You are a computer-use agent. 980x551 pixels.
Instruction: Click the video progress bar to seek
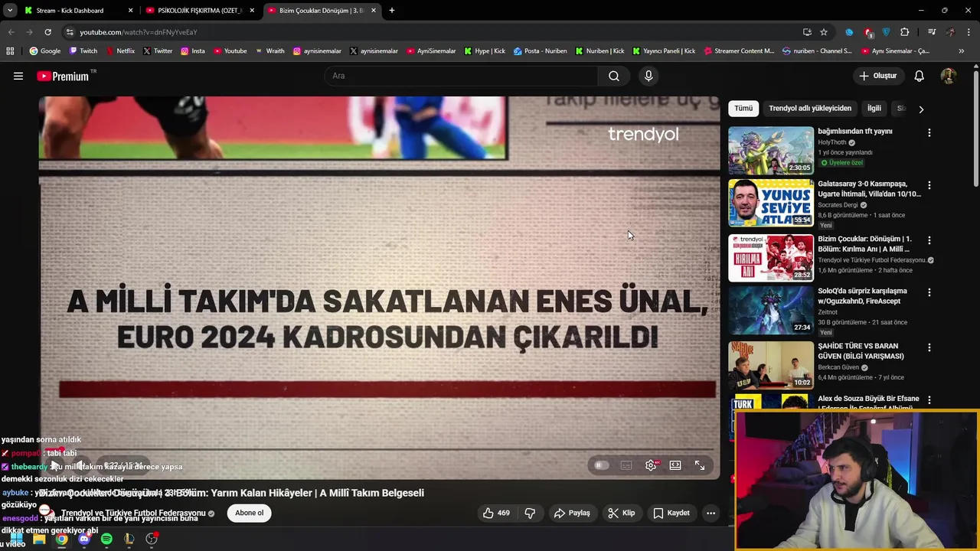tap(379, 449)
